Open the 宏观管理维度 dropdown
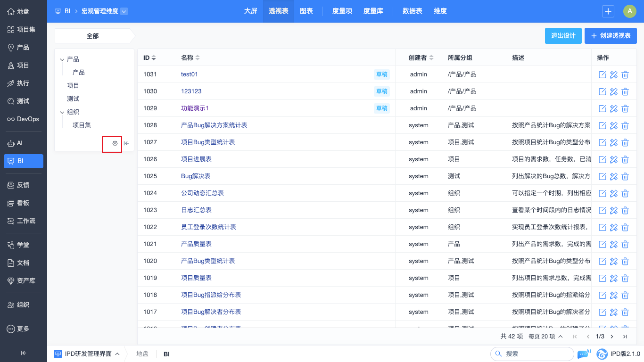The width and height of the screenshot is (644, 362). click(x=124, y=11)
